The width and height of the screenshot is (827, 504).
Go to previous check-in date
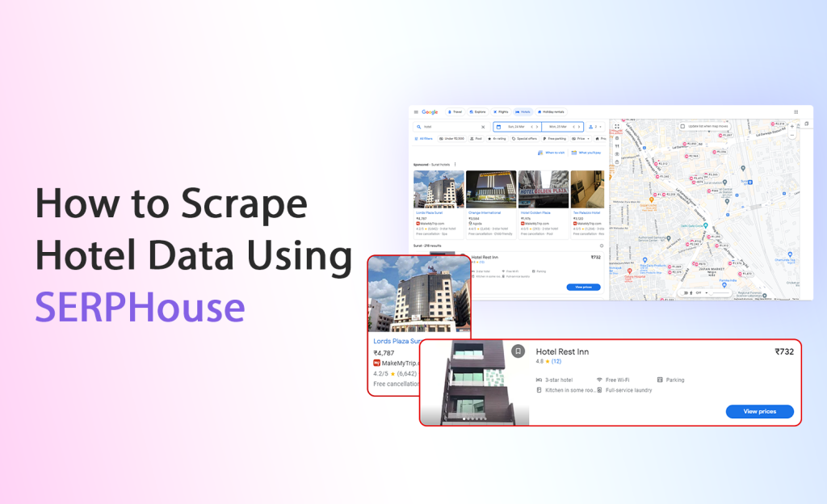tap(531, 127)
